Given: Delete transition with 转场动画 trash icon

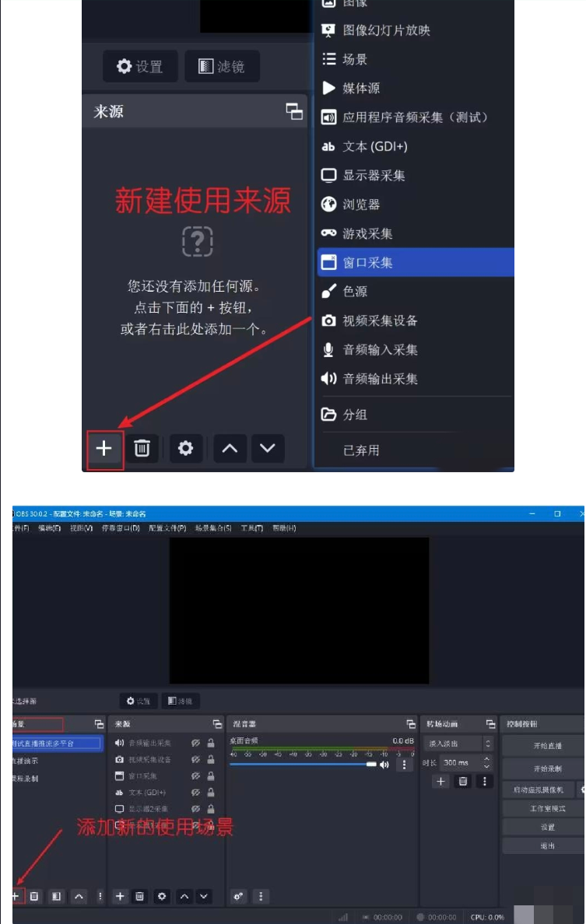Looking at the screenshot, I should pyautogui.click(x=463, y=781).
